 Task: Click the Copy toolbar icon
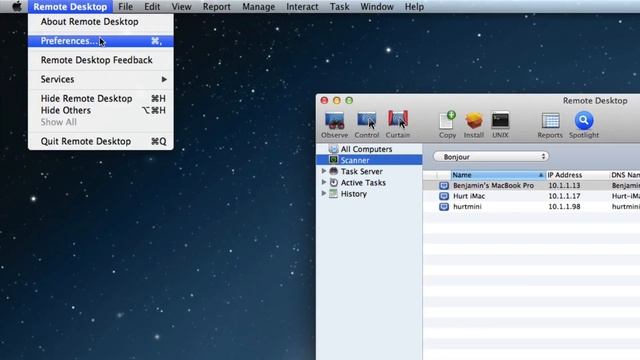[447, 120]
